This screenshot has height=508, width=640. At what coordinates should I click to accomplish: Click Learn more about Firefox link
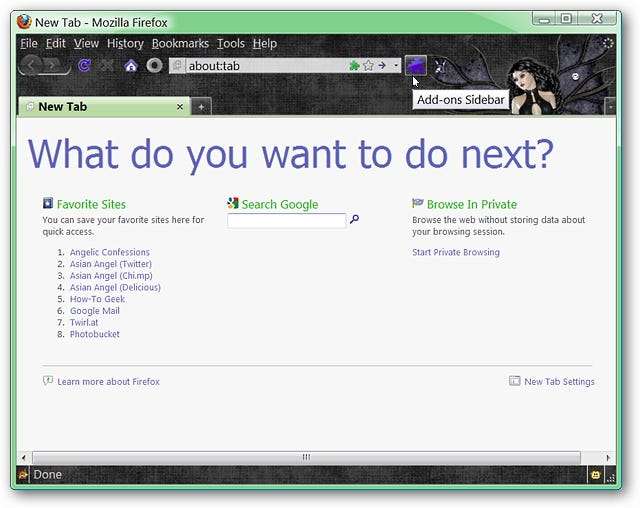[109, 382]
